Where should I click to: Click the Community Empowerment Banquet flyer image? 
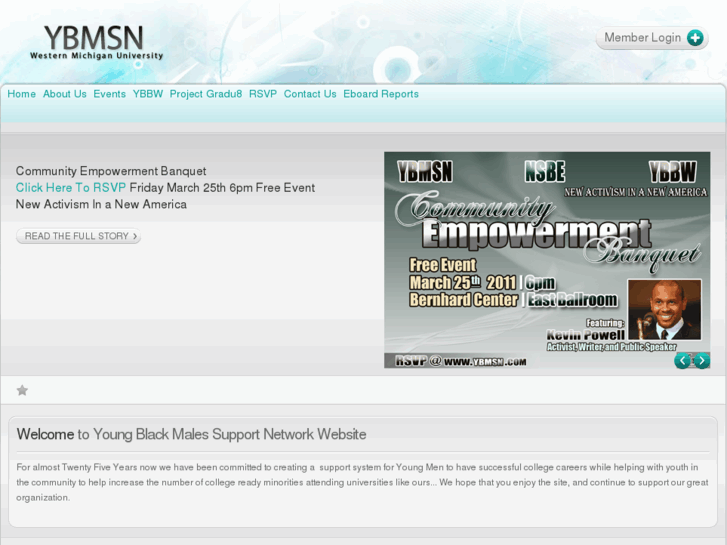pyautogui.click(x=547, y=260)
